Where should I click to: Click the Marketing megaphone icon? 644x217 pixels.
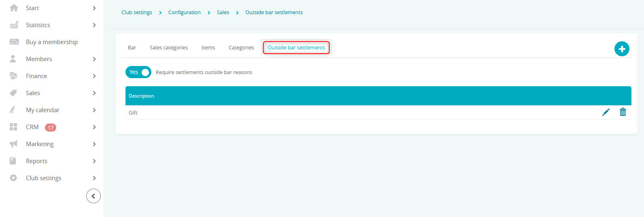point(13,144)
